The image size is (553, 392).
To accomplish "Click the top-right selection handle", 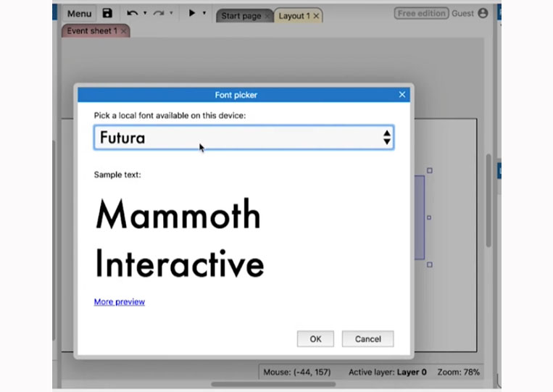I will tap(430, 170).
